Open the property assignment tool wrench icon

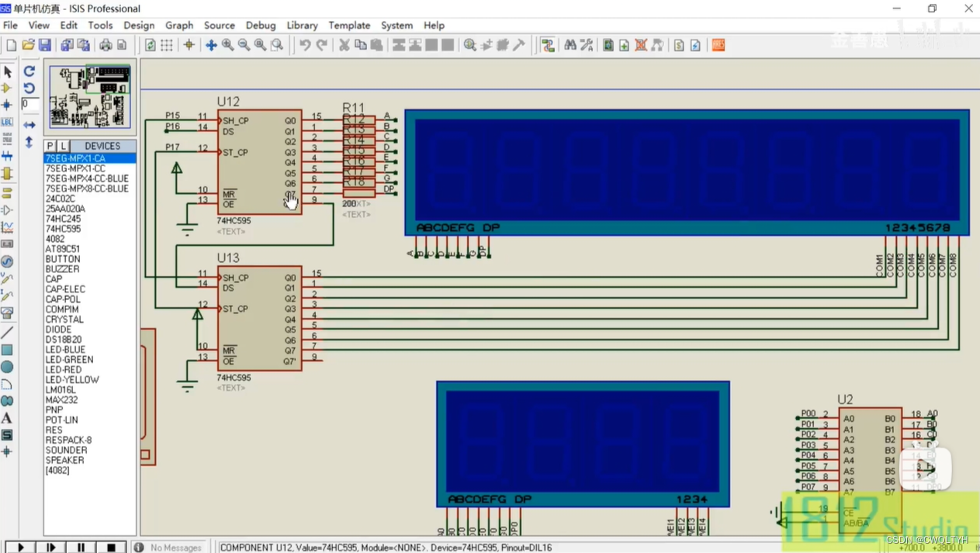(587, 46)
